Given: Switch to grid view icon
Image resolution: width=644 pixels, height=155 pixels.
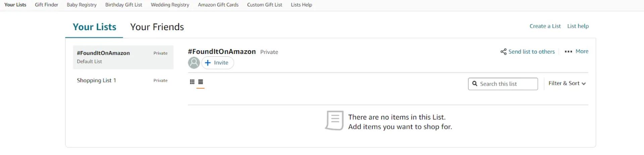Looking at the screenshot, I should tap(192, 82).
